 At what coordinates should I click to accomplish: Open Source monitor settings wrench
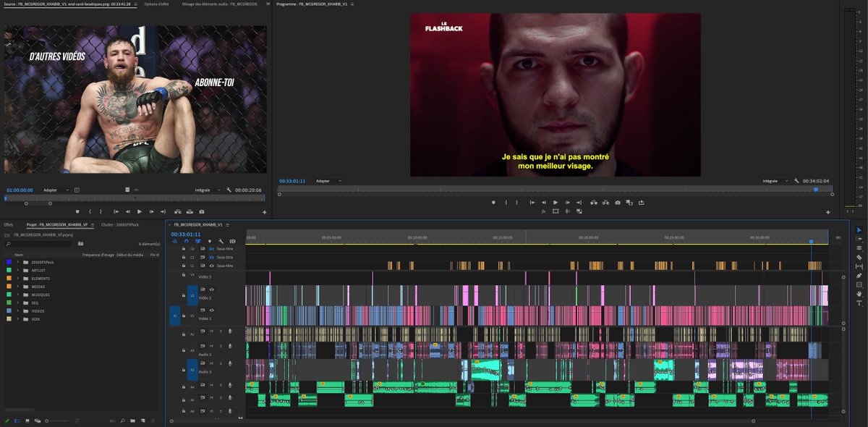pos(229,190)
